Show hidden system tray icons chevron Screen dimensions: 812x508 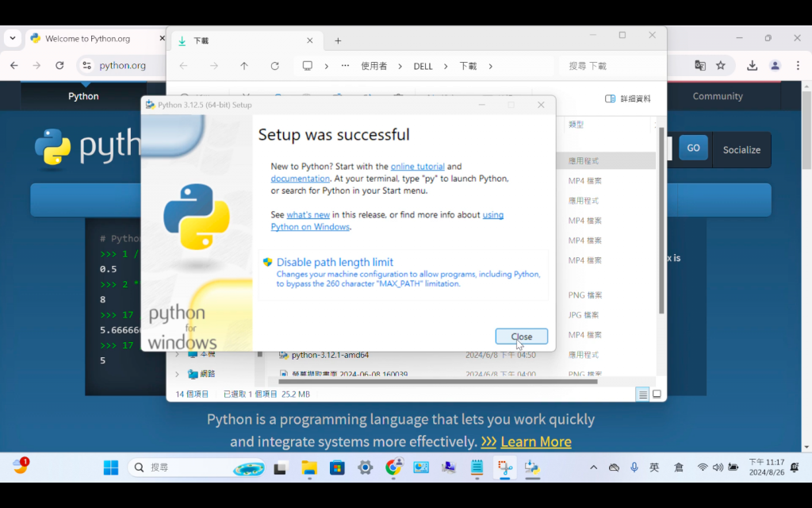(593, 468)
